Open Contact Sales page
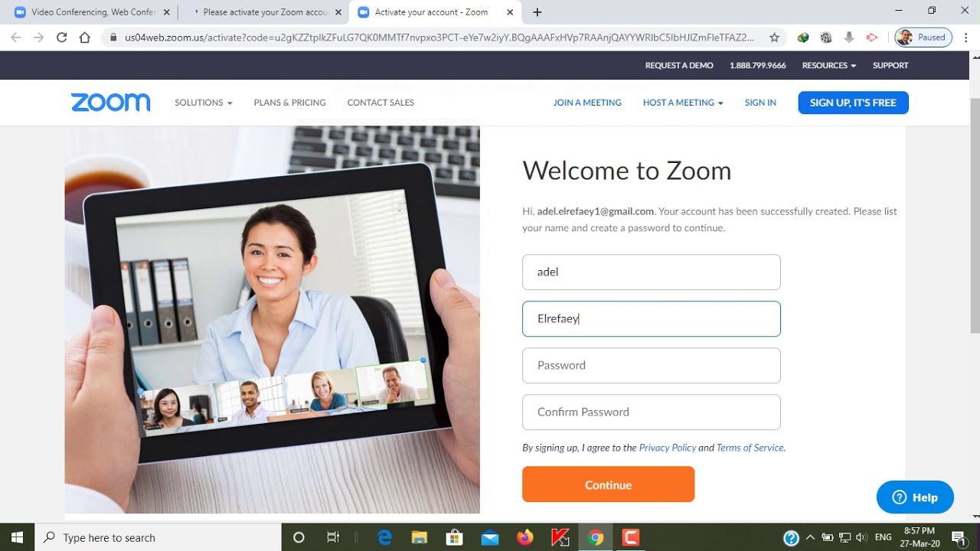The image size is (980, 551). (x=381, y=103)
